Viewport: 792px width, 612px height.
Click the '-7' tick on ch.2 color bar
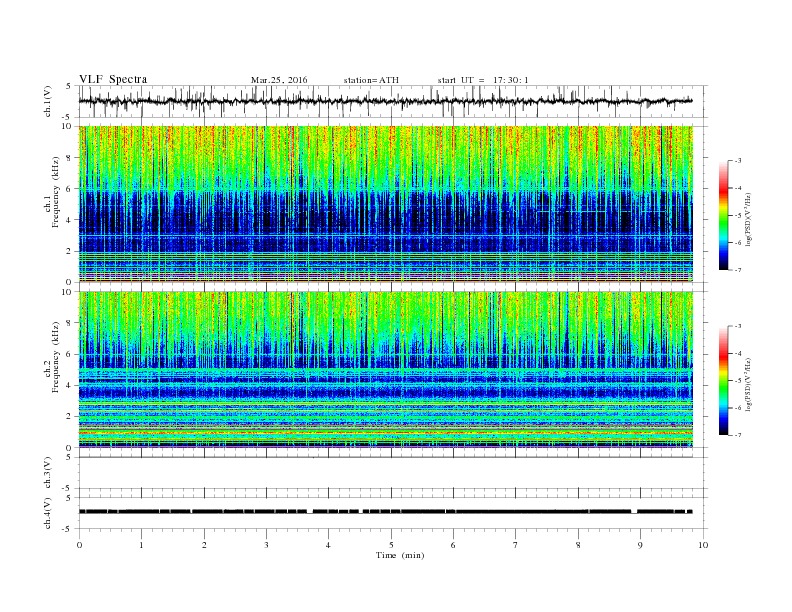[737, 435]
